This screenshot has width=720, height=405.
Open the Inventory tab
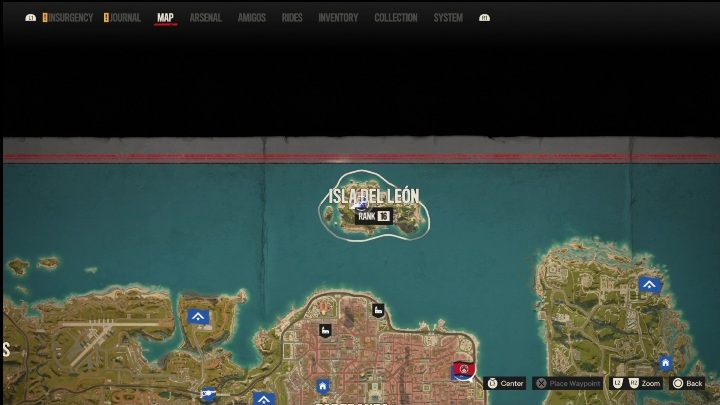(x=338, y=18)
